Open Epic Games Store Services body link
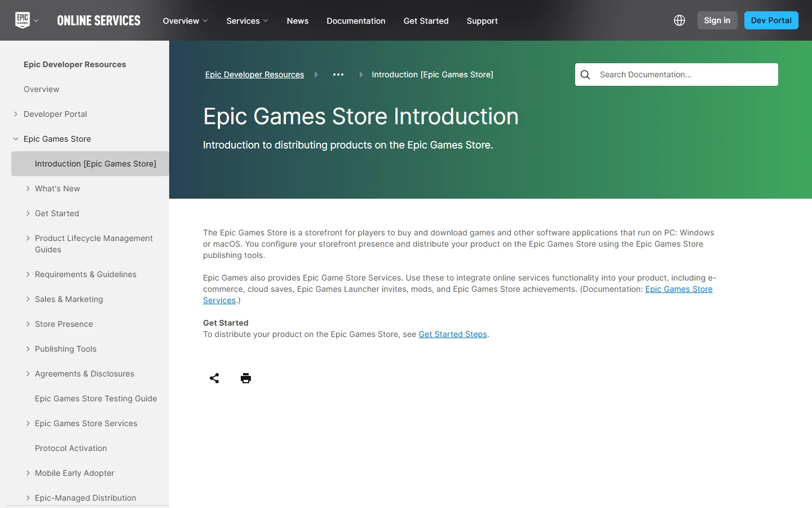 click(679, 289)
